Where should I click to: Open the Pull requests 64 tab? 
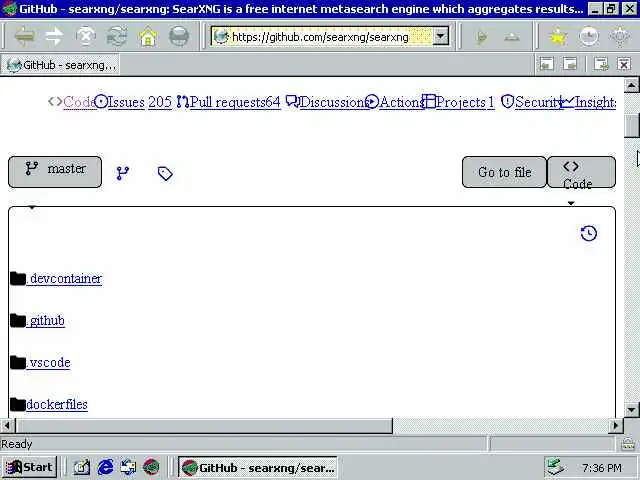(229, 102)
